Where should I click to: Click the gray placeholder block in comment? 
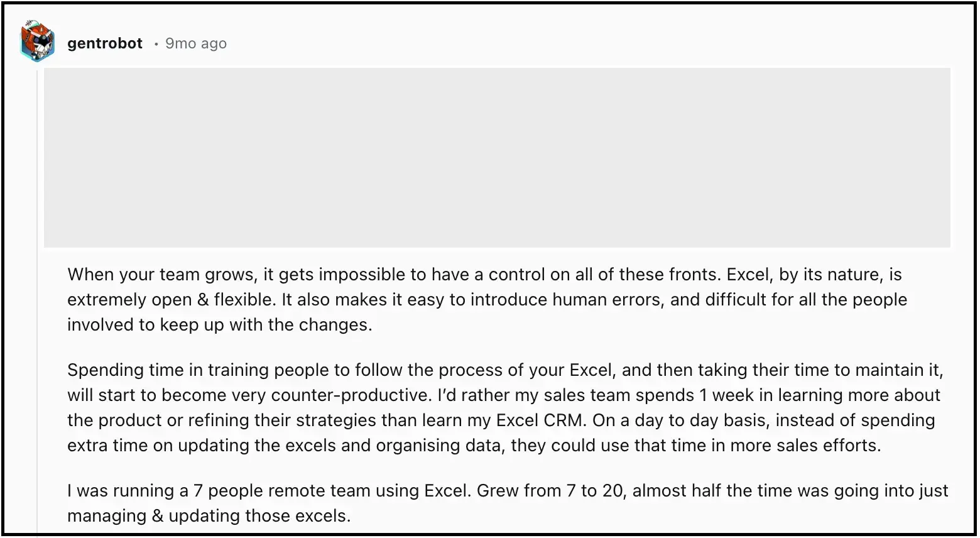pyautogui.click(x=496, y=157)
